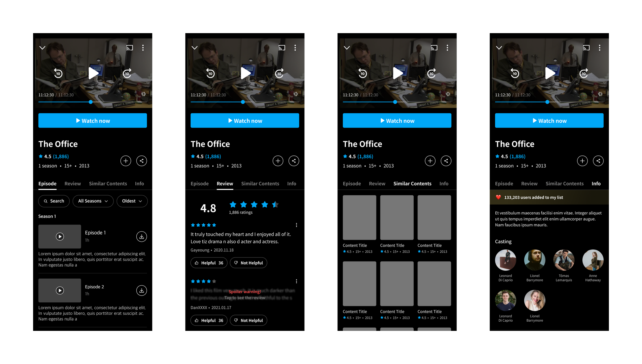Select Episode tab in the Info screen

pyautogui.click(x=504, y=184)
